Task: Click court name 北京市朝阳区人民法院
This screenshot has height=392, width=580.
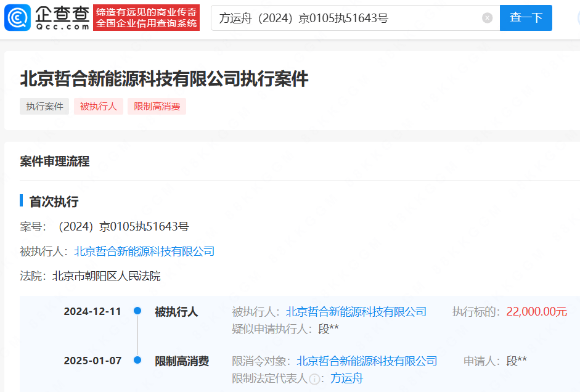Action: click(107, 276)
